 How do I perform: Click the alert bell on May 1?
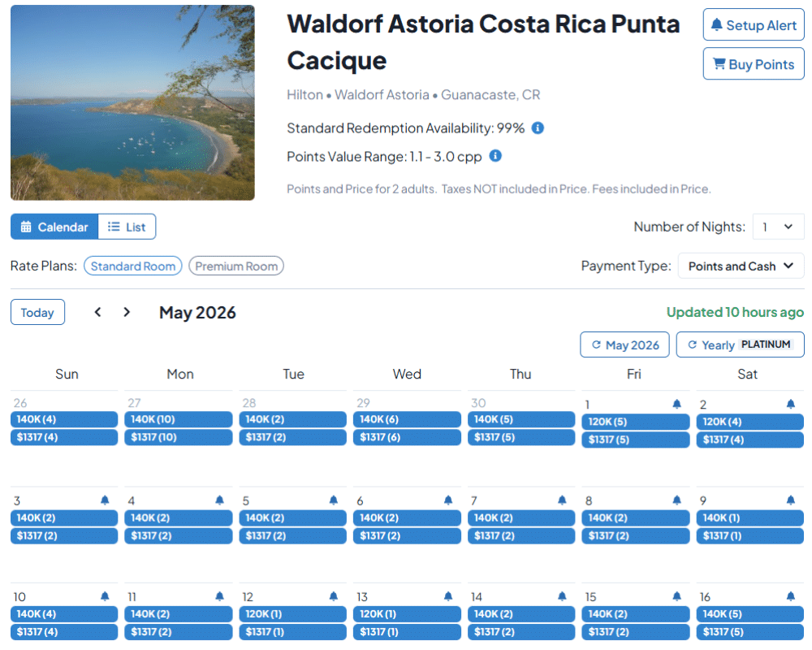pyautogui.click(x=677, y=404)
